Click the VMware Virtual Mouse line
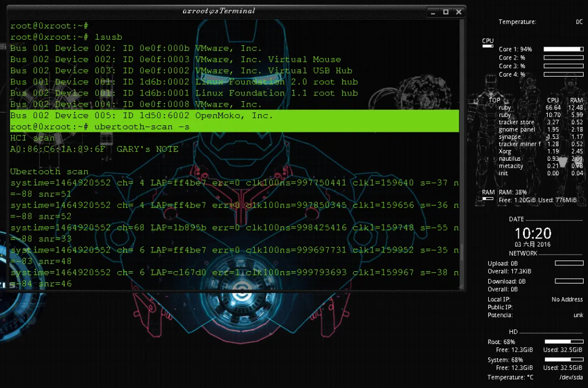 (175, 59)
